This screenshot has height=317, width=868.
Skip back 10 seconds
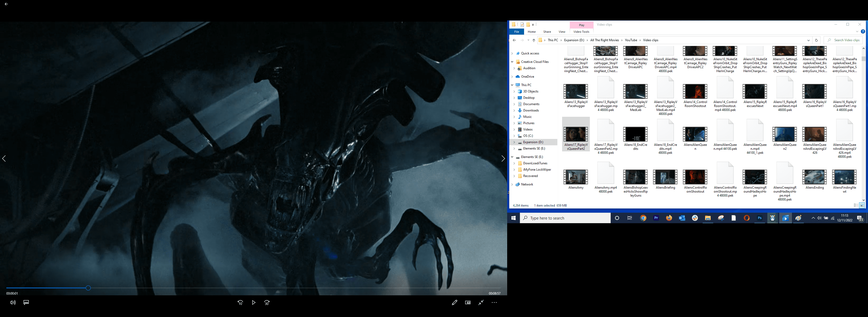pyautogui.click(x=240, y=302)
